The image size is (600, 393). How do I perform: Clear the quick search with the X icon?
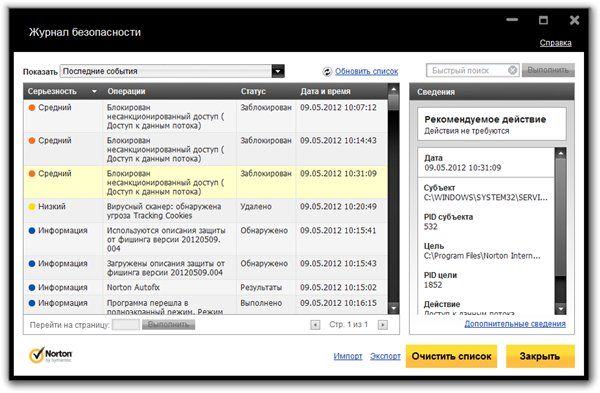(x=512, y=70)
